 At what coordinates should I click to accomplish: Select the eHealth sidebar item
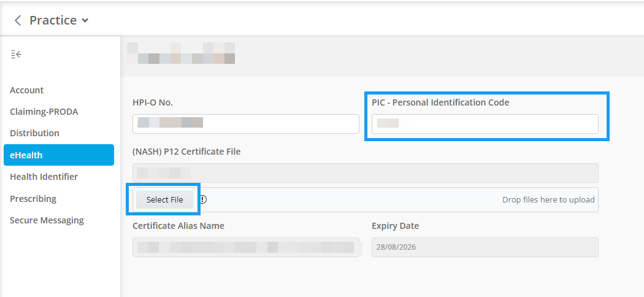click(x=59, y=155)
